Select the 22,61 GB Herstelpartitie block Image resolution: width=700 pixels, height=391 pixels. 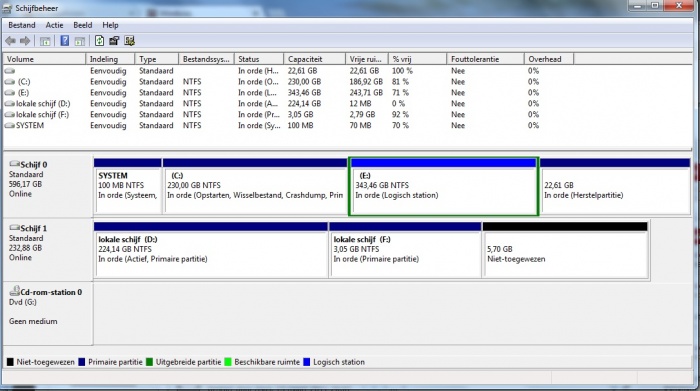point(615,186)
